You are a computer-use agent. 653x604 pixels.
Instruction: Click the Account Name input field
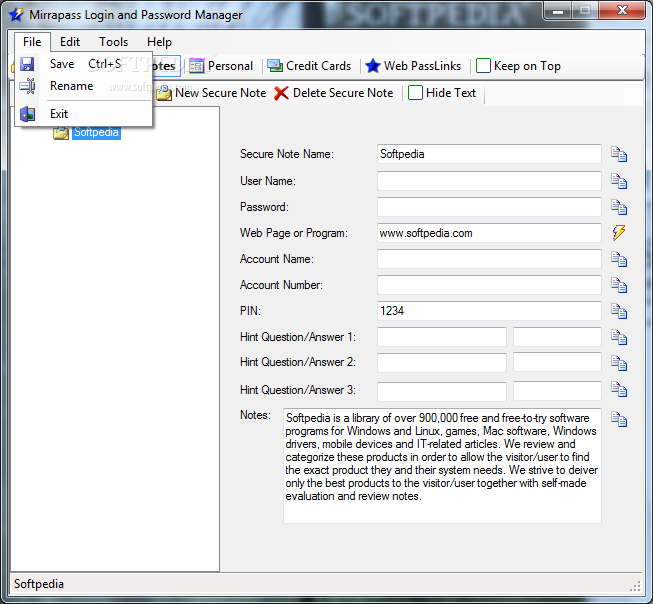tap(489, 259)
